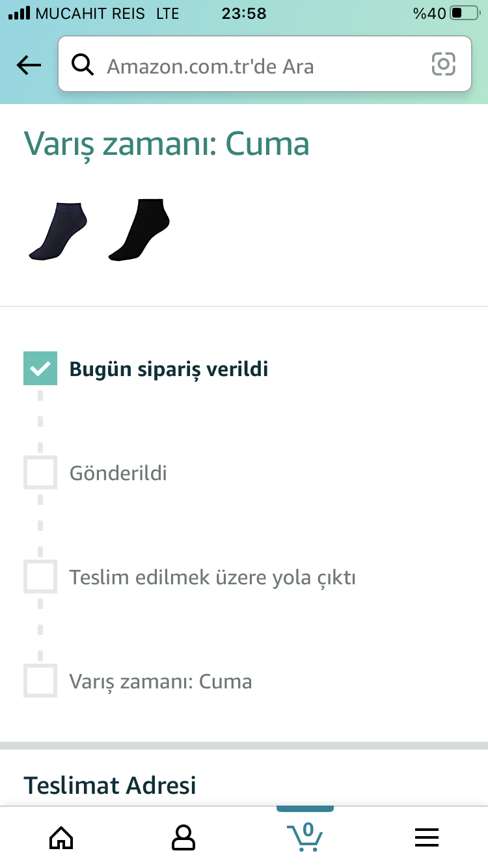Screen dimensions: 488x868
Task: Tap the 'Gönderildi' status label
Action: pos(118,472)
